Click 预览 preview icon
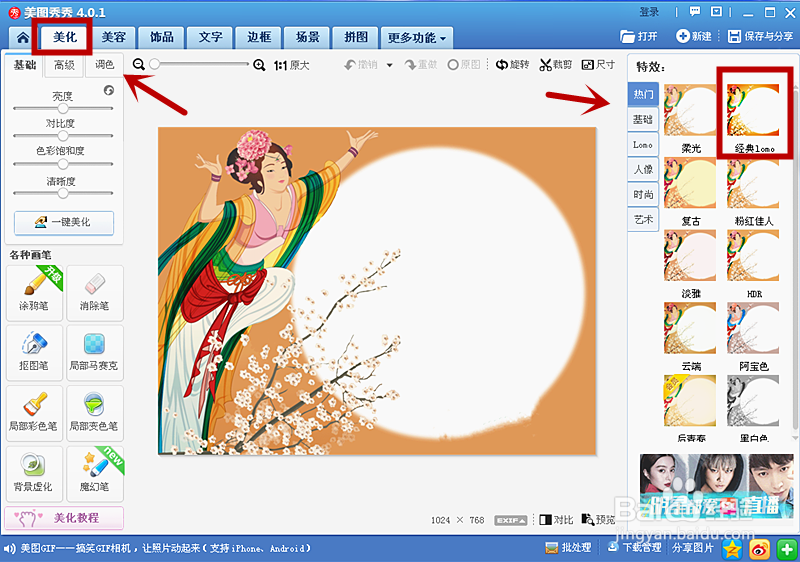Viewport: 800px width, 562px height. pyautogui.click(x=598, y=520)
